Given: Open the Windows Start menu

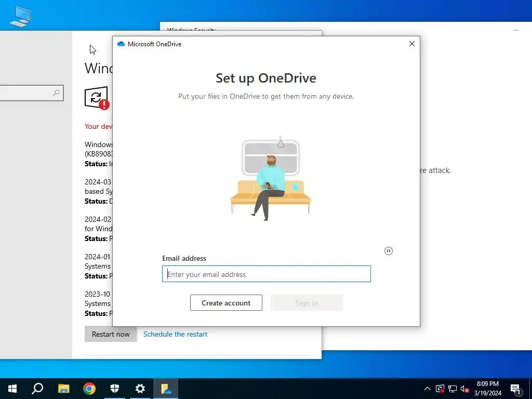Looking at the screenshot, I should tap(12, 389).
